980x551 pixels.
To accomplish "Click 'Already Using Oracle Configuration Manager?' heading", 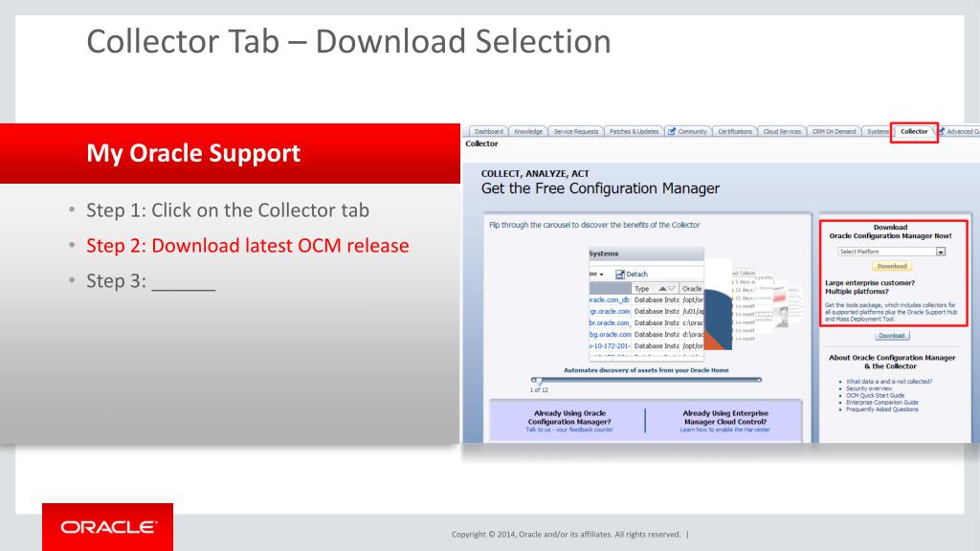I will (569, 417).
